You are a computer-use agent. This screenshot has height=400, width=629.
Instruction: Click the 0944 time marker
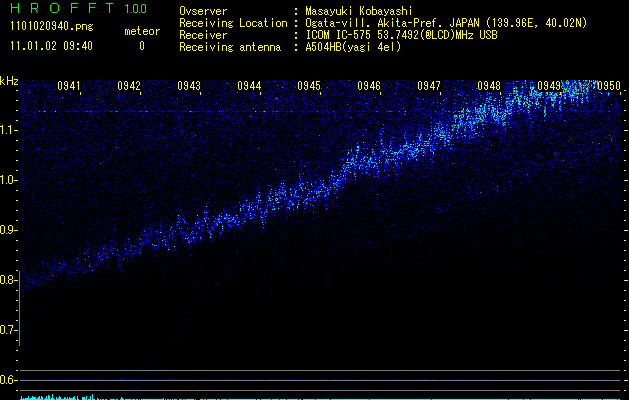click(x=249, y=85)
